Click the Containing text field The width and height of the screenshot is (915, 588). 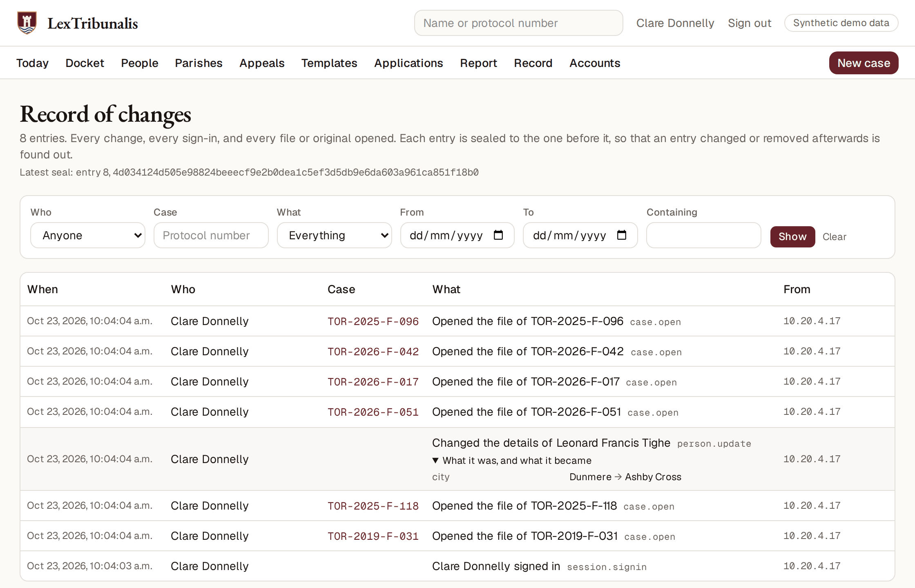(x=703, y=235)
